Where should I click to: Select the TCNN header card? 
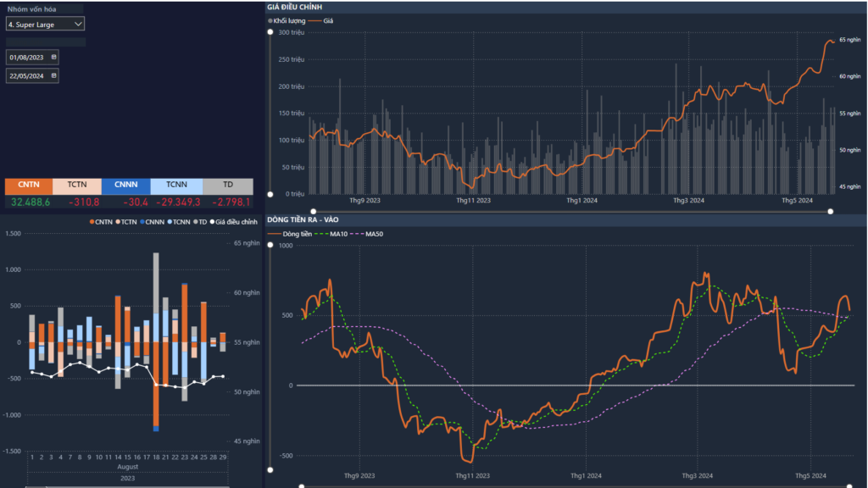click(176, 184)
